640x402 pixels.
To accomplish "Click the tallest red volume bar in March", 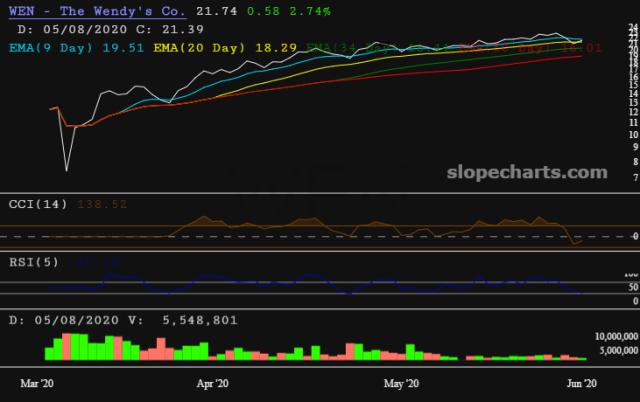I will point(66,346).
